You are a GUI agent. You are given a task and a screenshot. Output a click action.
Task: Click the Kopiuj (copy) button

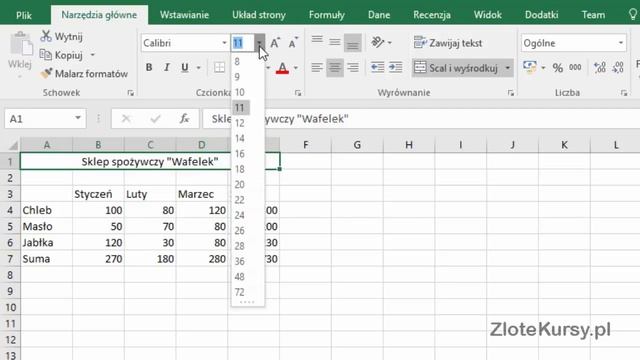[x=62, y=55]
